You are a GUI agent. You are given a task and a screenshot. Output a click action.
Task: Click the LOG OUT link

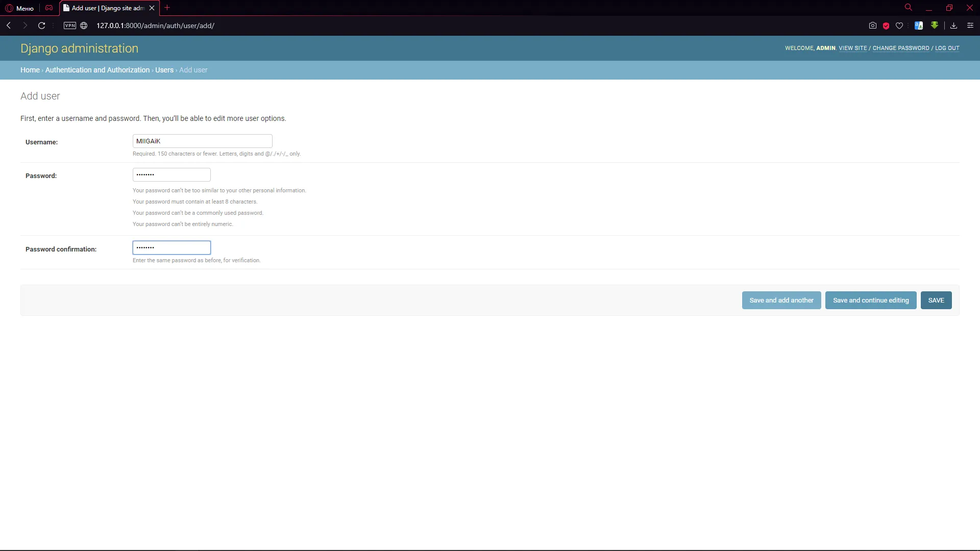point(947,48)
